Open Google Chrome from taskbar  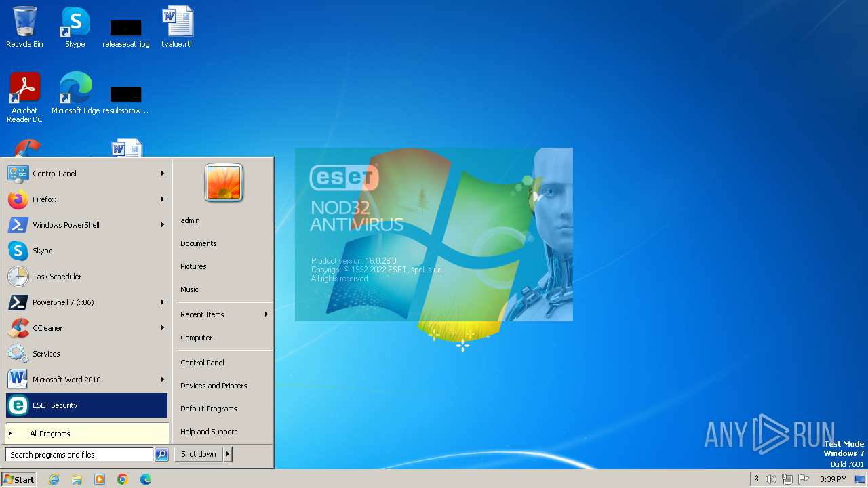click(x=123, y=479)
